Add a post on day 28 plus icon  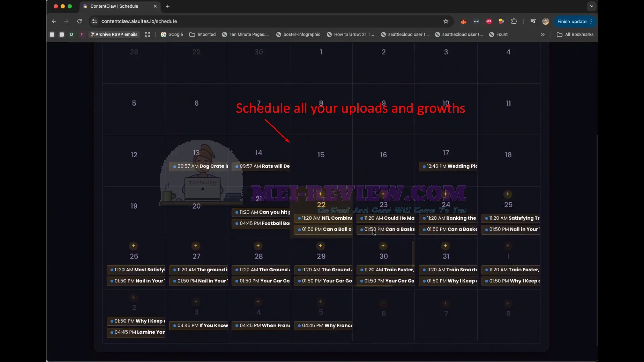[x=258, y=246]
